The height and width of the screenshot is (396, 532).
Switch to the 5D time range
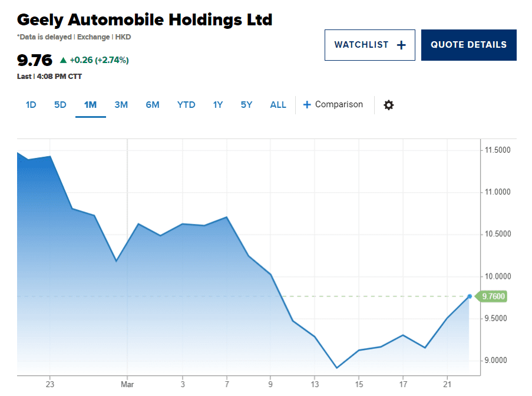tap(60, 105)
